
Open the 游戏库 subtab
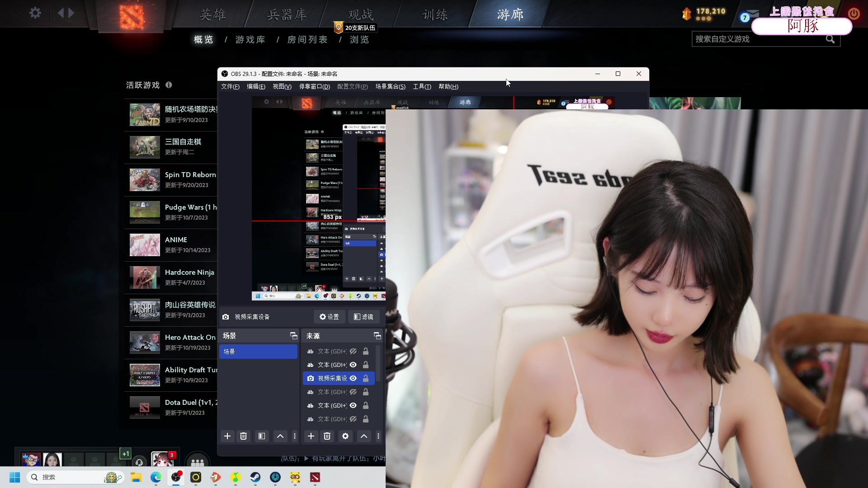coord(250,40)
